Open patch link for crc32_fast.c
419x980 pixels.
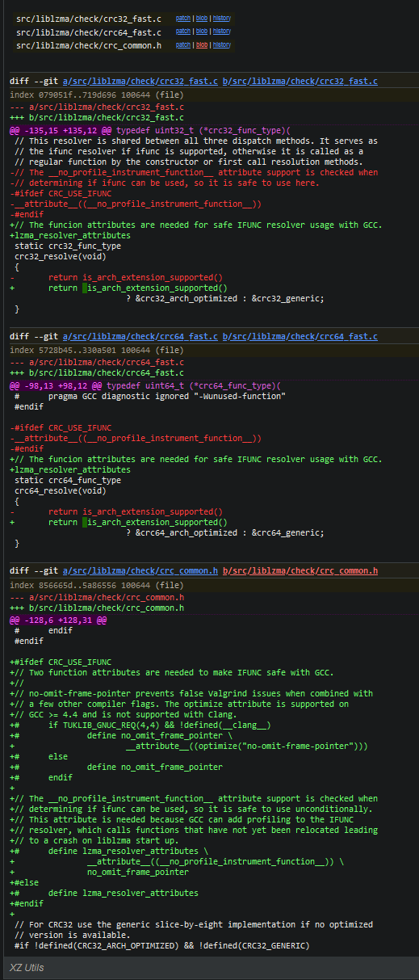point(182,18)
